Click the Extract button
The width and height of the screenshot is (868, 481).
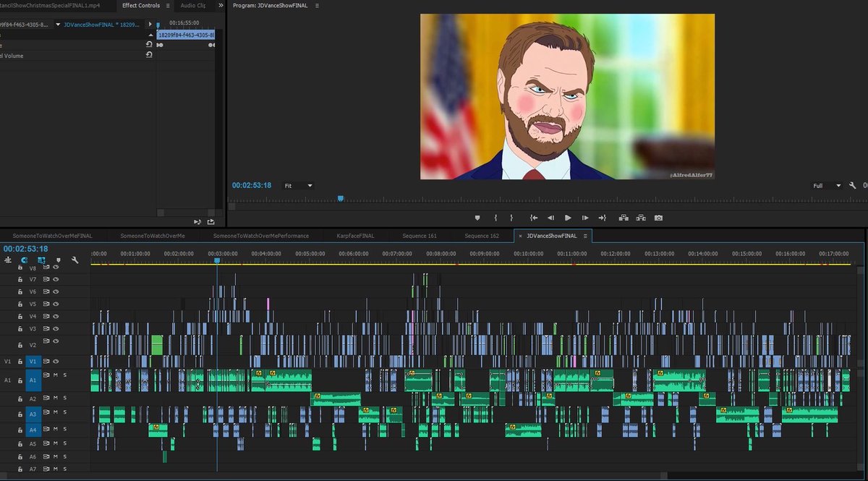tap(641, 218)
